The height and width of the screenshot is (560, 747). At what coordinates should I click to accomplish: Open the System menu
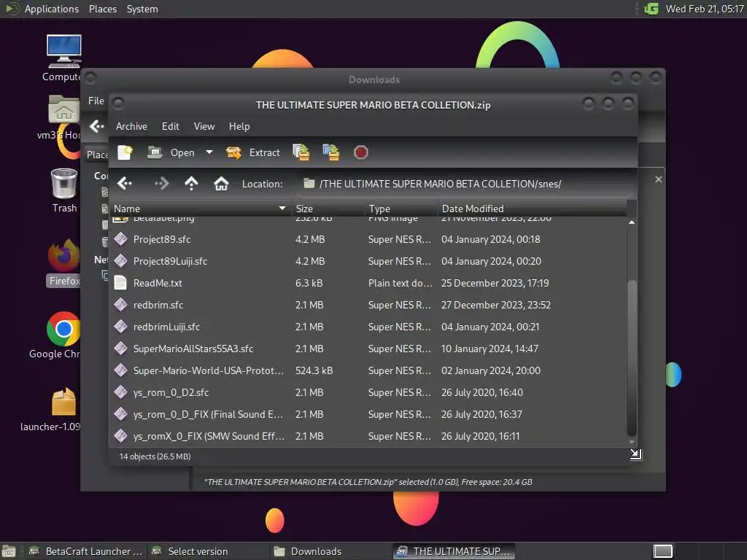tap(142, 9)
